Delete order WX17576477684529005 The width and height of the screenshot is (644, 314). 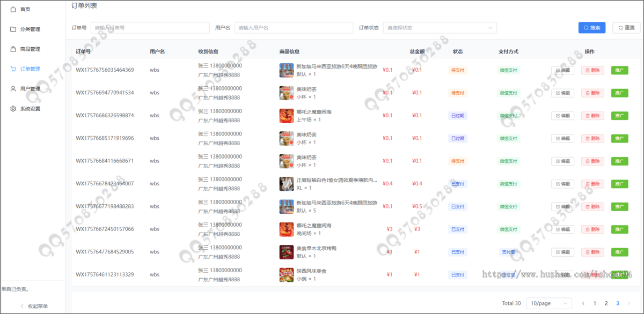(x=592, y=252)
